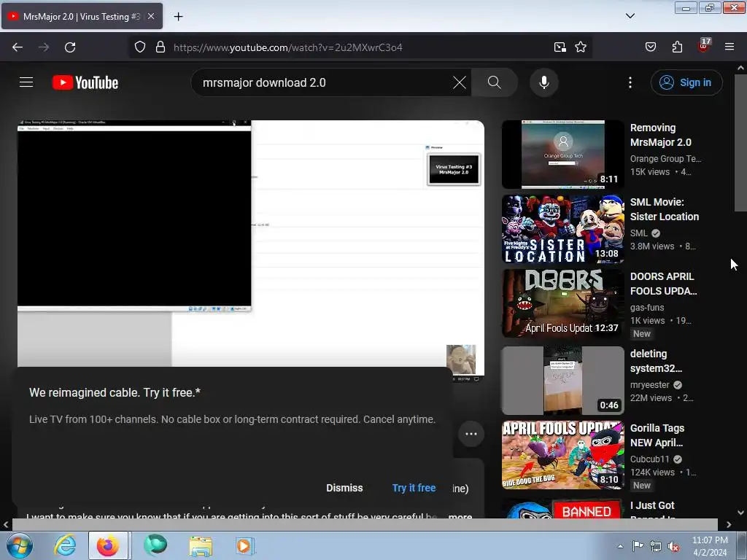Bookmark this page with star
Screen dimensions: 747x560
coord(580,47)
